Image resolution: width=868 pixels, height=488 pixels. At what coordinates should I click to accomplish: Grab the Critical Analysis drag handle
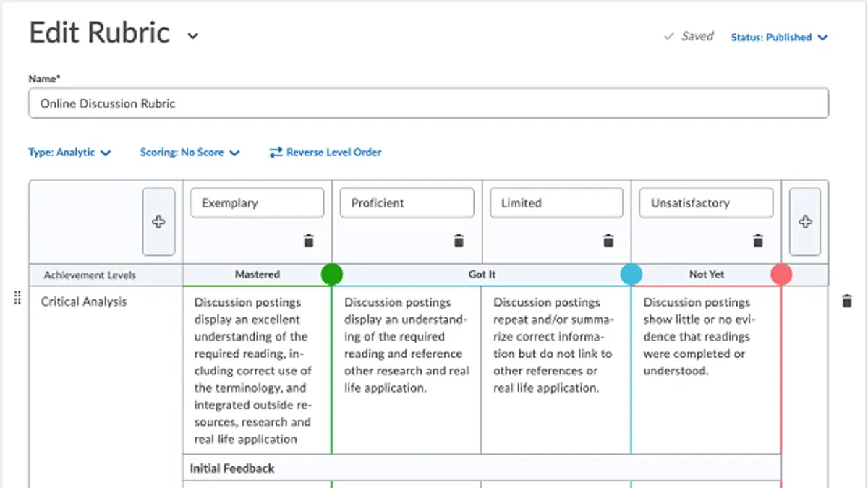click(17, 298)
